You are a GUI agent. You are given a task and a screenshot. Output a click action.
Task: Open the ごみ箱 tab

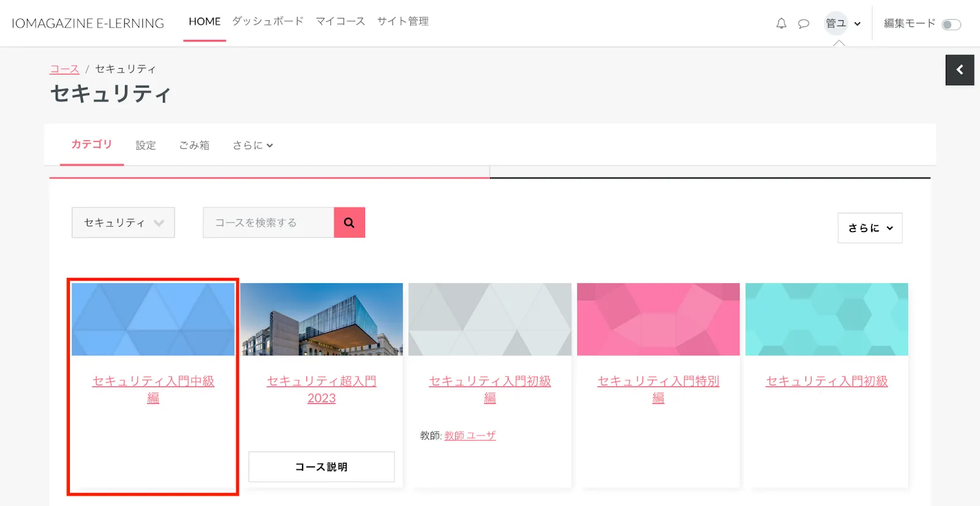click(x=194, y=145)
